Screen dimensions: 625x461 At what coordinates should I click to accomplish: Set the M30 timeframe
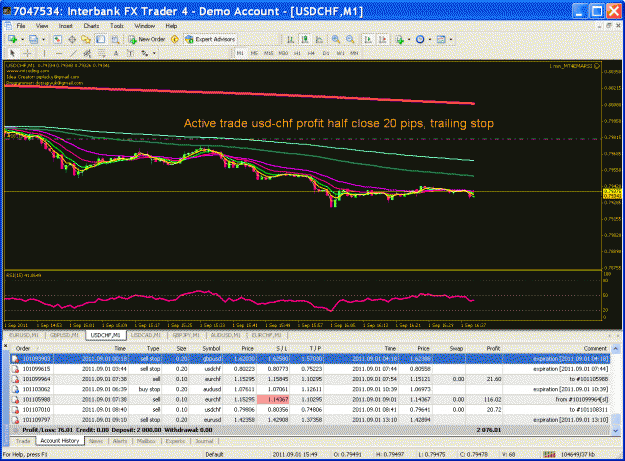[x=283, y=53]
